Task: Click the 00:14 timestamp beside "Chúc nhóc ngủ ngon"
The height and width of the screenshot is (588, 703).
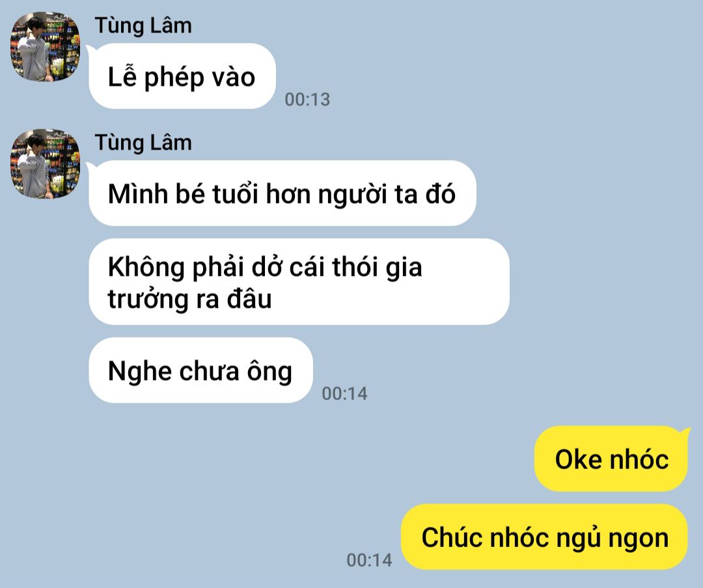Action: [370, 560]
